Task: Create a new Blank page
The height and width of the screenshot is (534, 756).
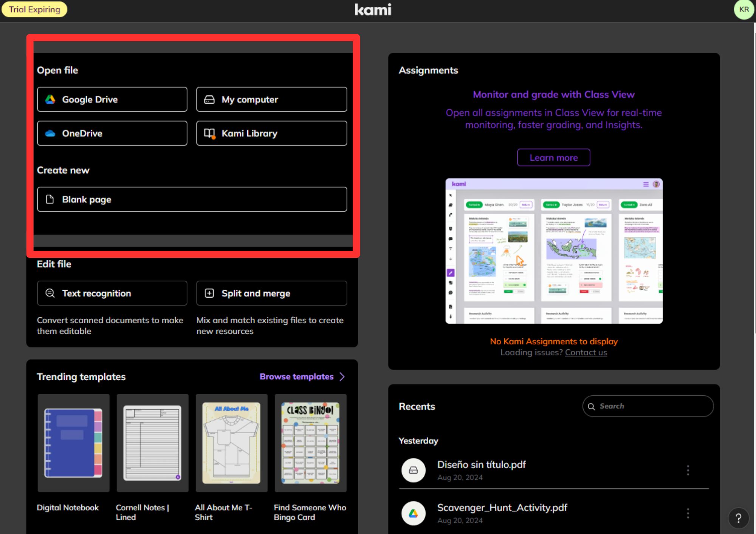Action: pos(192,199)
